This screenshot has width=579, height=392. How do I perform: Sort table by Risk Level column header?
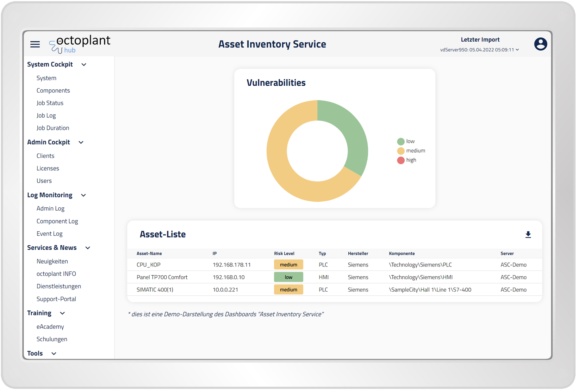click(284, 254)
